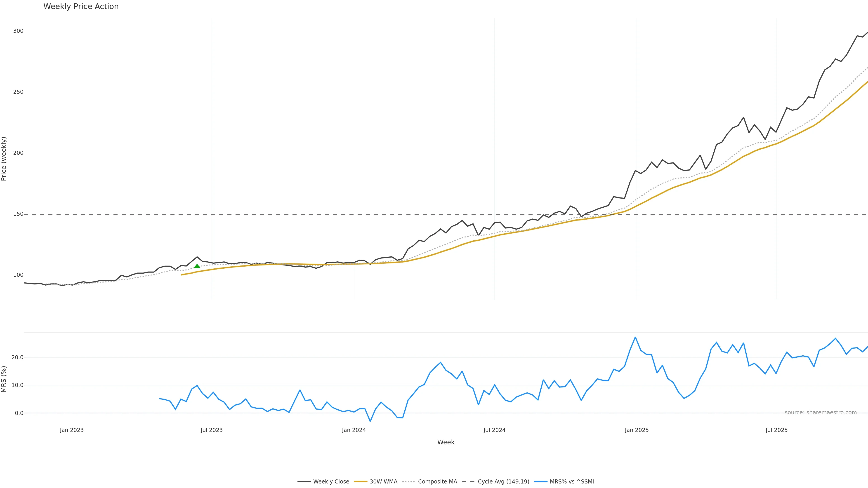Hide the Composite MA series via legend
This screenshot has height=488, width=868.
(x=437, y=482)
